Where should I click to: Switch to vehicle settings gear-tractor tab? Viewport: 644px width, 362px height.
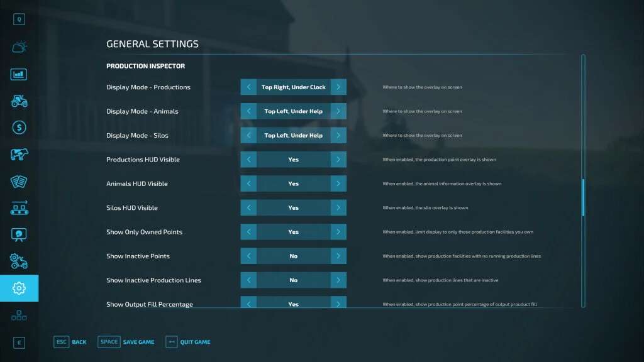(19, 261)
